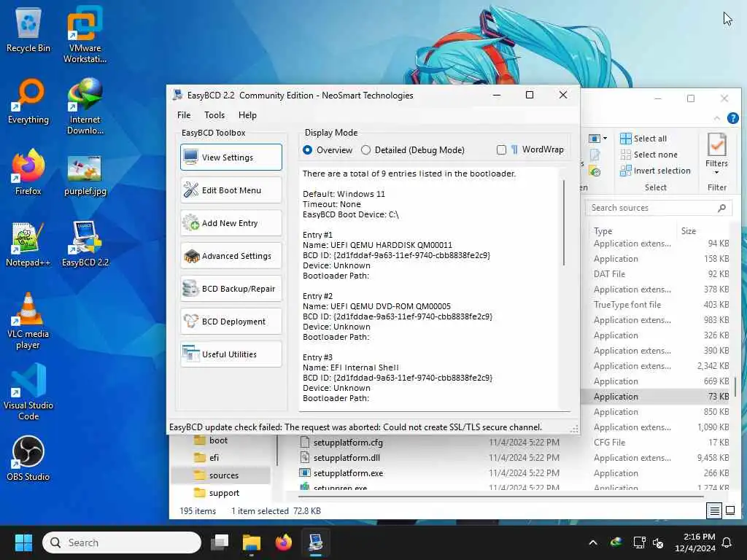Click the Explorer horizontal scrollbar
This screenshot has height=560, width=747.
point(500,497)
